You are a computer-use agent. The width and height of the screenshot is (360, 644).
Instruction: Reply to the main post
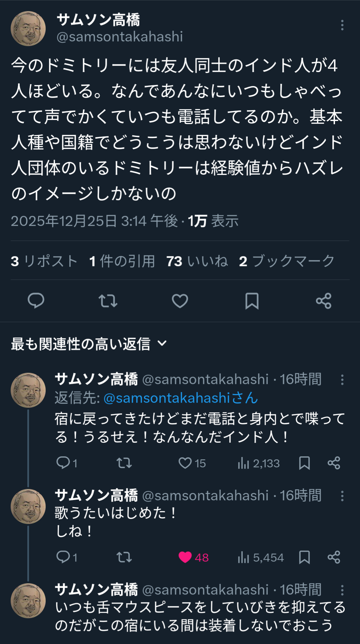pos(36,301)
